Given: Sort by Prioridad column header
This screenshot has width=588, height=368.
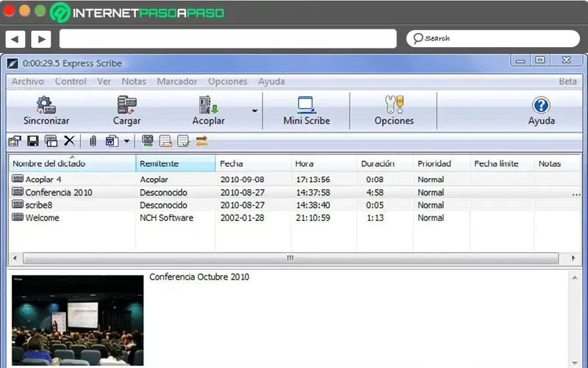Looking at the screenshot, I should pos(442,163).
